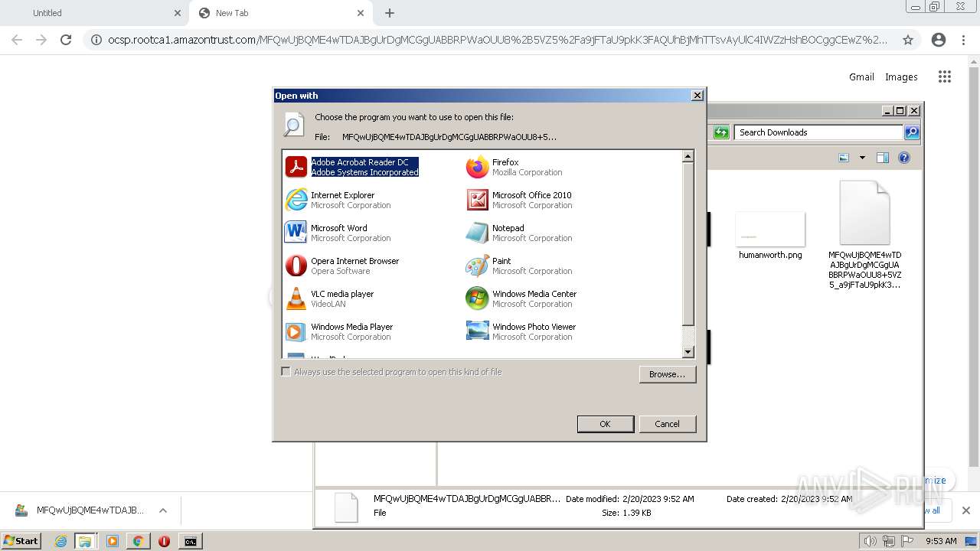Image resolution: width=980 pixels, height=551 pixels.
Task: Close the Open with dialog via X
Action: [697, 96]
